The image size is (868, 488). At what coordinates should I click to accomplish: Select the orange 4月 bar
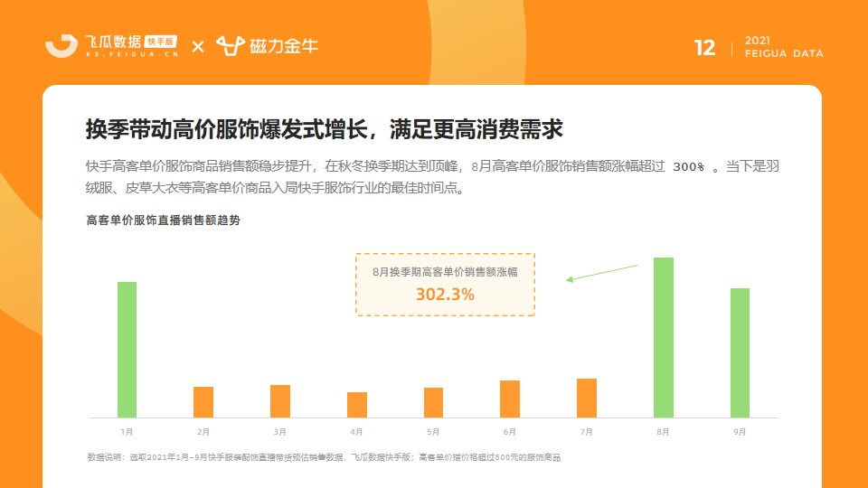[357, 405]
